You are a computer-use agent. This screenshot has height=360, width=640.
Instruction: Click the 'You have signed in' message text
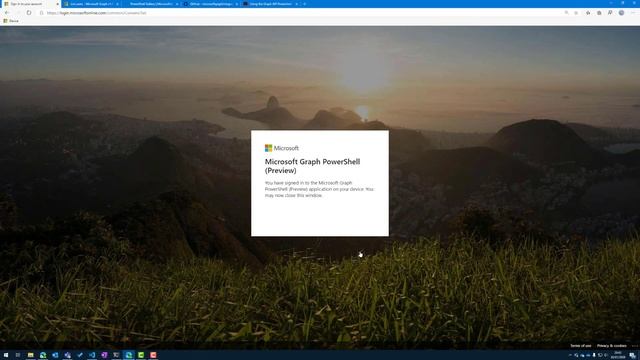coord(319,189)
